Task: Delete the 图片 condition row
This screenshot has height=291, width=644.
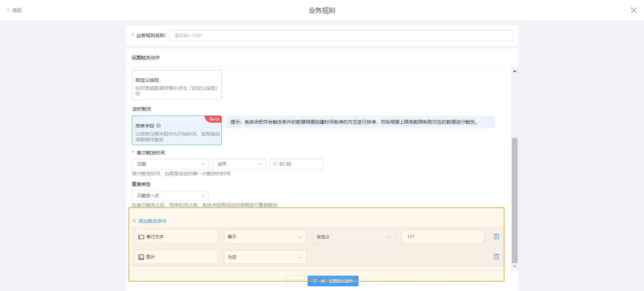Action: [x=496, y=257]
